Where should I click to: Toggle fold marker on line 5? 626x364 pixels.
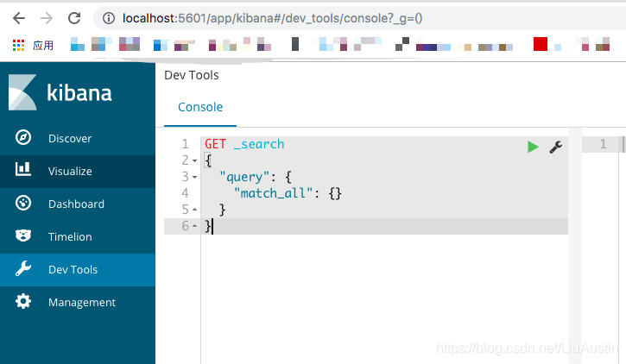coord(195,210)
